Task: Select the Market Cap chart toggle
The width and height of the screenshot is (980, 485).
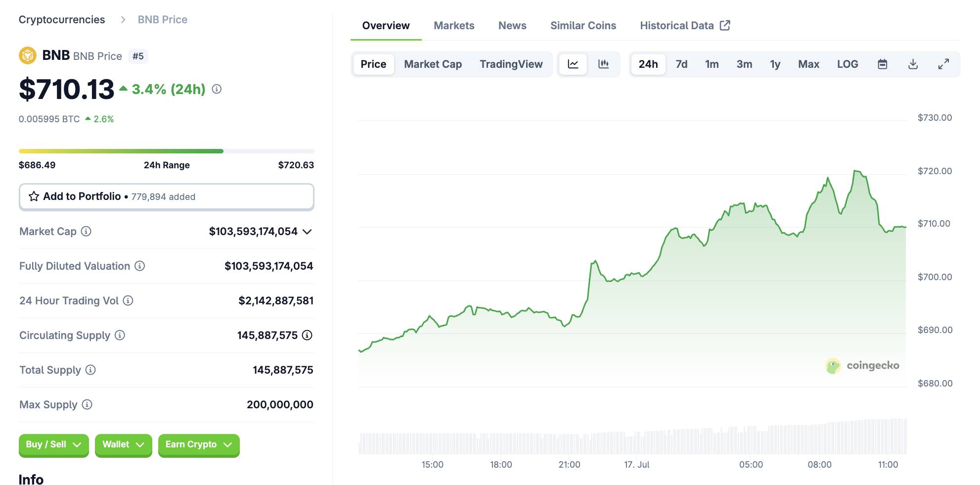Action: click(x=433, y=64)
